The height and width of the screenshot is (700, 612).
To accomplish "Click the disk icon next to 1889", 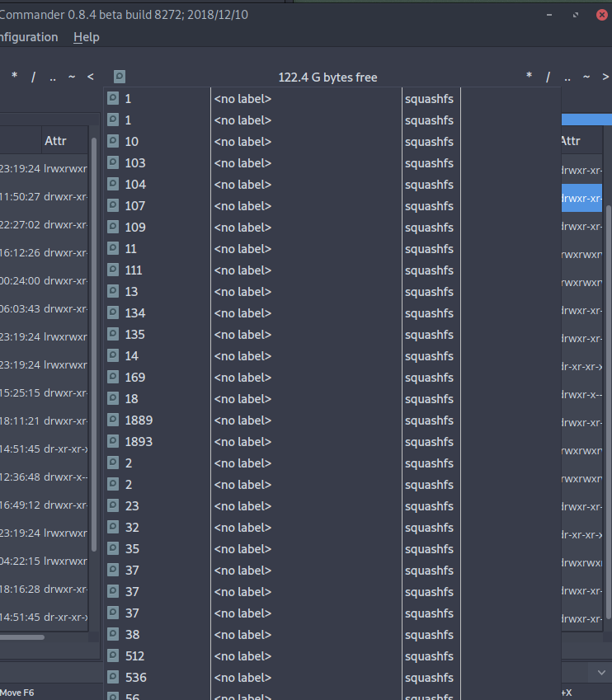I will click(x=113, y=420).
